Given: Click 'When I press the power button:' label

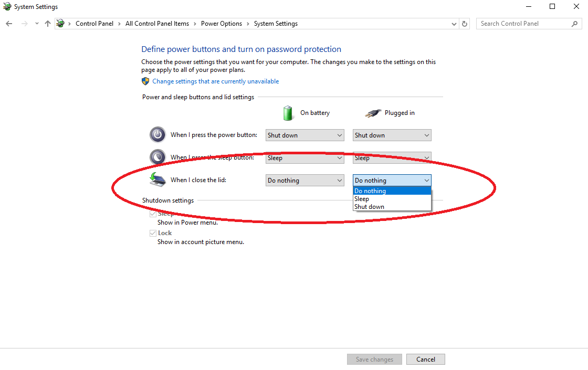Looking at the screenshot, I should pos(214,135).
